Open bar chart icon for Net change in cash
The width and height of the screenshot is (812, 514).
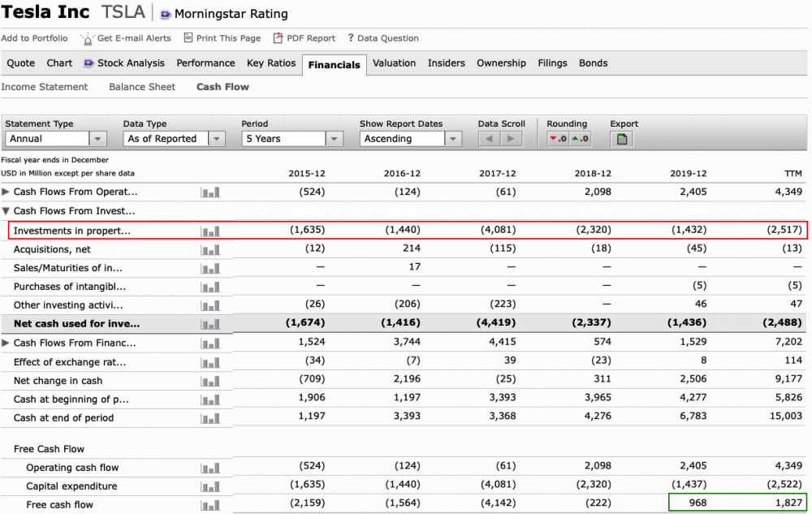[210, 381]
